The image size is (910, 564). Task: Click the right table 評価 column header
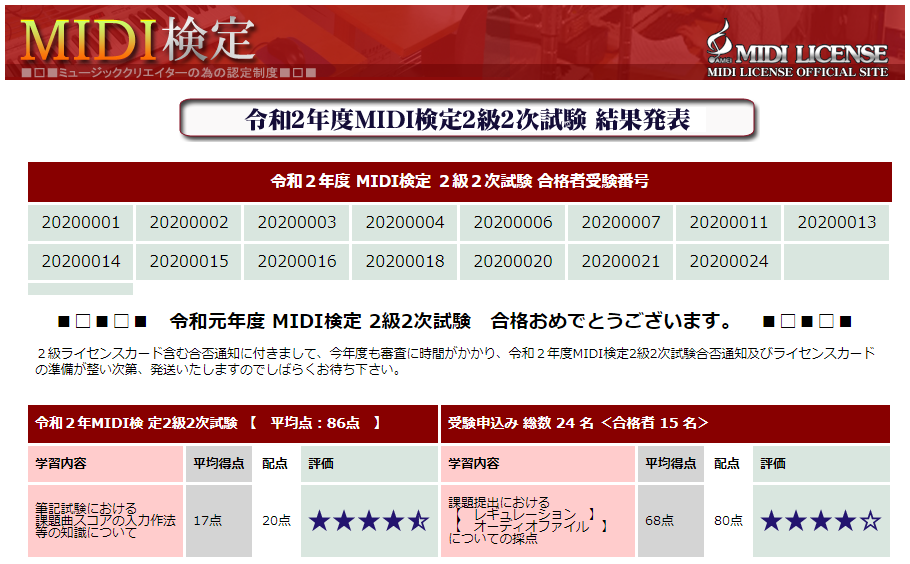pos(821,464)
